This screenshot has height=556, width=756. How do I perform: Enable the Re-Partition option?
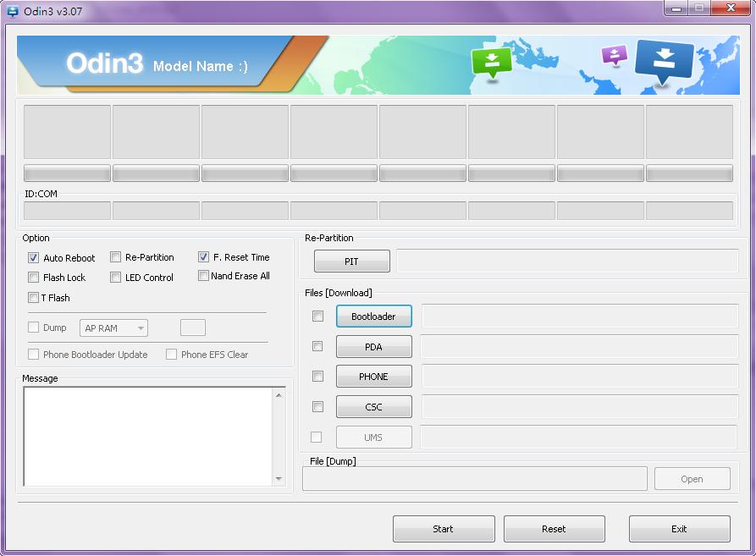click(x=116, y=257)
